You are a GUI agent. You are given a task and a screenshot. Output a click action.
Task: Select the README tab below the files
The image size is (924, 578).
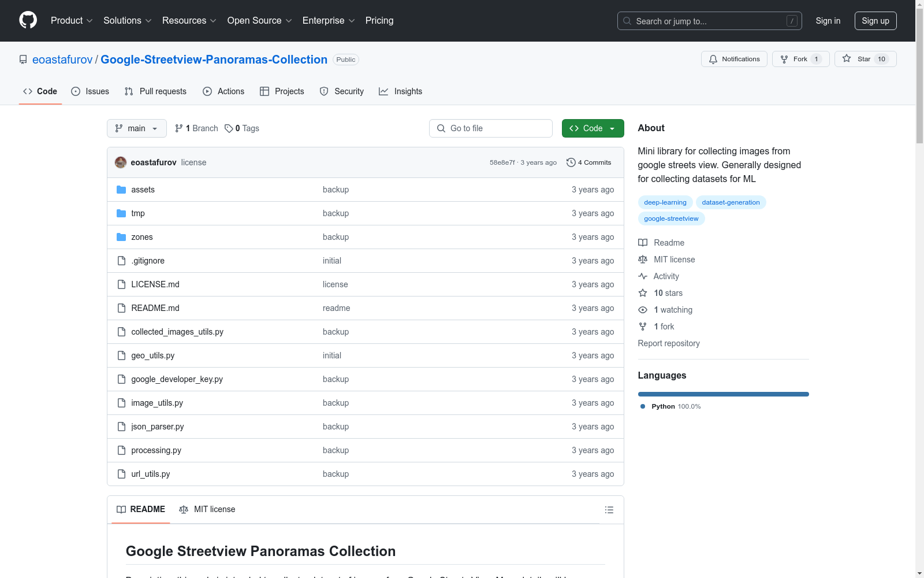[x=141, y=509]
